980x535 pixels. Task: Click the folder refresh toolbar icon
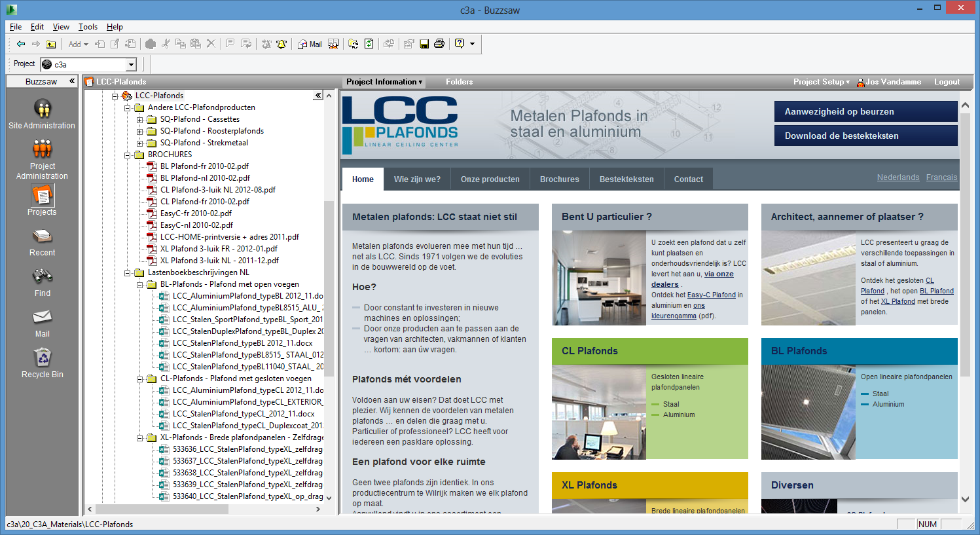(354, 44)
